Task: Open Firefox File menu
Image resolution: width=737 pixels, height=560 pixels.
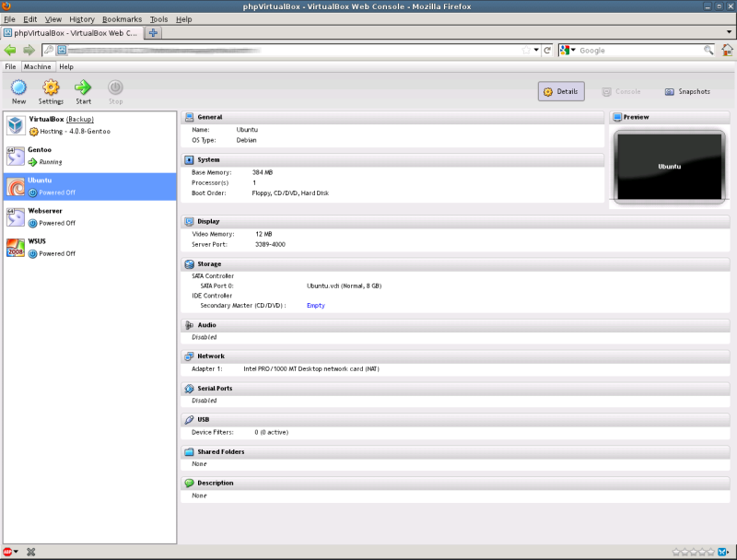Action: pos(9,19)
